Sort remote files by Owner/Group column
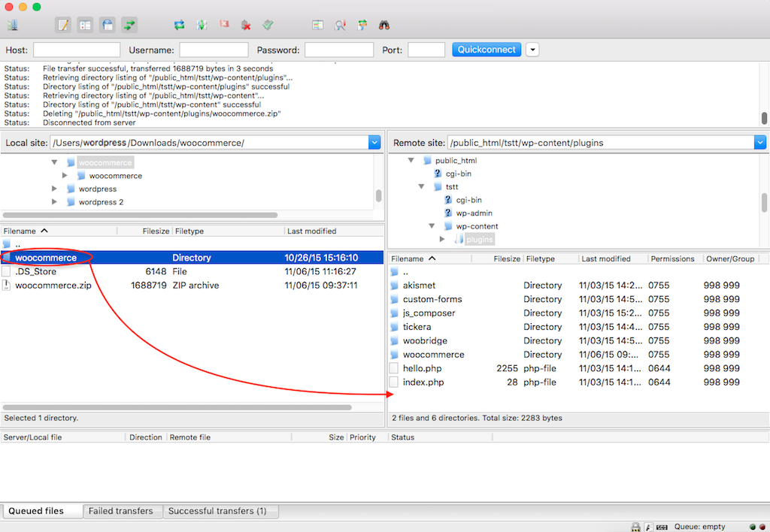 pyautogui.click(x=730, y=258)
